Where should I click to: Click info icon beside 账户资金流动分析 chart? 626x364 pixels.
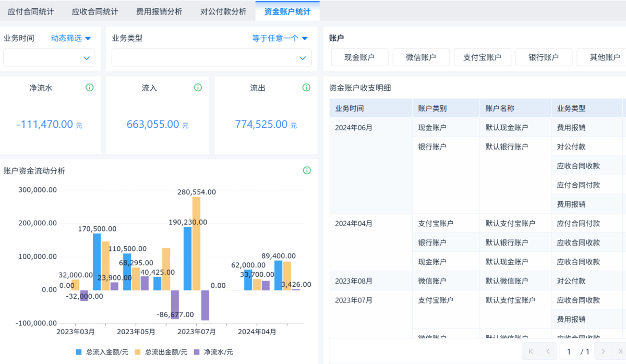point(307,171)
